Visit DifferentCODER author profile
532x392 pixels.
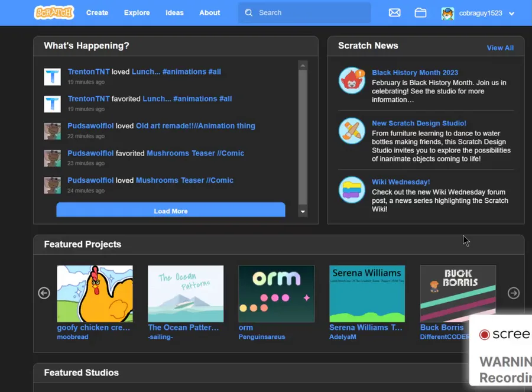pos(445,337)
